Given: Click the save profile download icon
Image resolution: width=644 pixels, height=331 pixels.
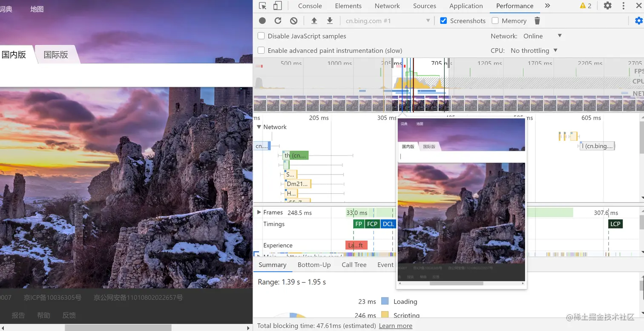Looking at the screenshot, I should pos(329,20).
